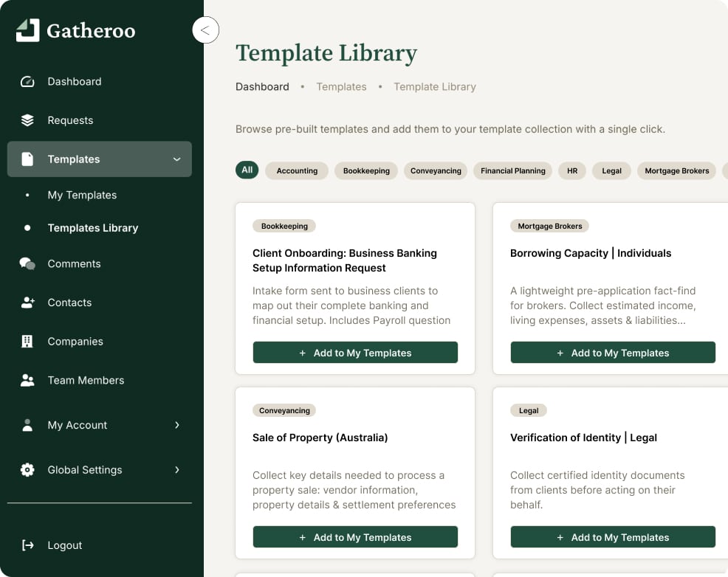728x577 pixels.
Task: Filter templates by Conveyancing chip
Action: [436, 170]
